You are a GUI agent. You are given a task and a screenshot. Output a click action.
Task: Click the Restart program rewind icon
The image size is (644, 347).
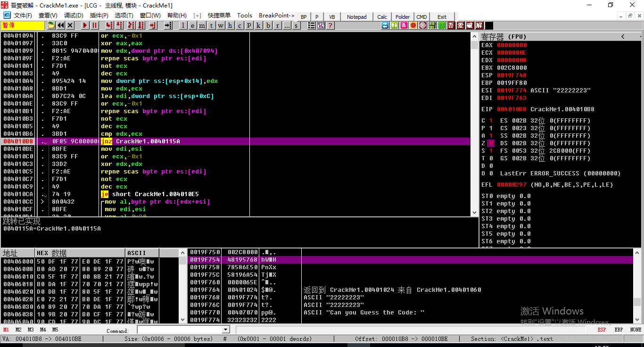pyautogui.click(x=61, y=25)
